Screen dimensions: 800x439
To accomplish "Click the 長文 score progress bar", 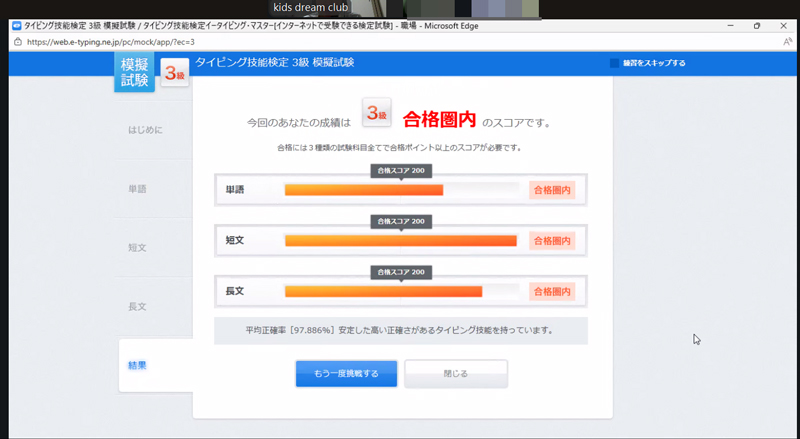I will tap(401, 291).
